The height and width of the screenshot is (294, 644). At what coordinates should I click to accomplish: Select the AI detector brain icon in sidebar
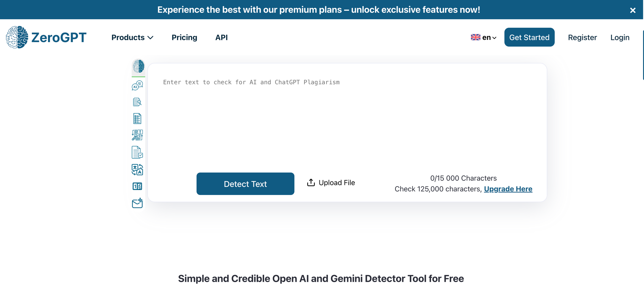pos(138,66)
